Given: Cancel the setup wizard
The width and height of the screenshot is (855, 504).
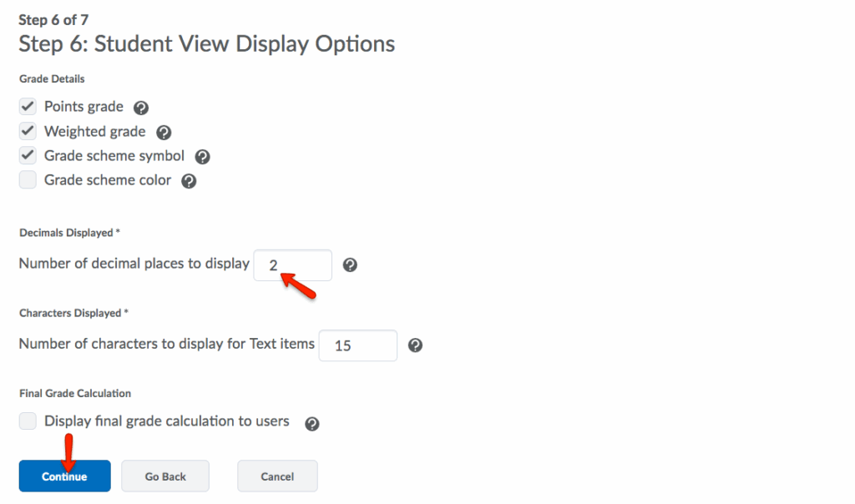Looking at the screenshot, I should click(x=277, y=476).
